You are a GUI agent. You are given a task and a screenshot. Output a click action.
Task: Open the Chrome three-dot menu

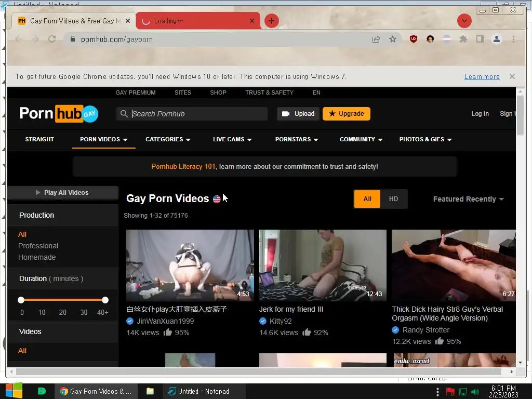click(513, 39)
